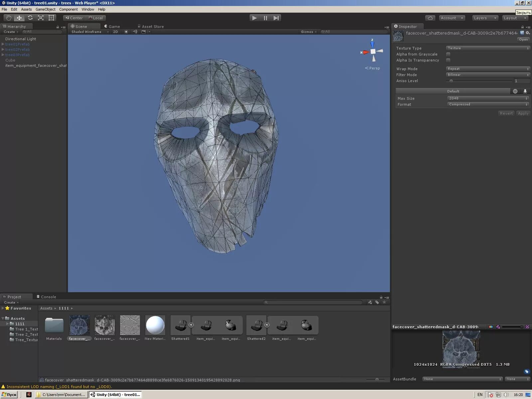This screenshot has height=399, width=532.
Task: Enable Alpha Is Transparency checkbox
Action: pos(448,60)
